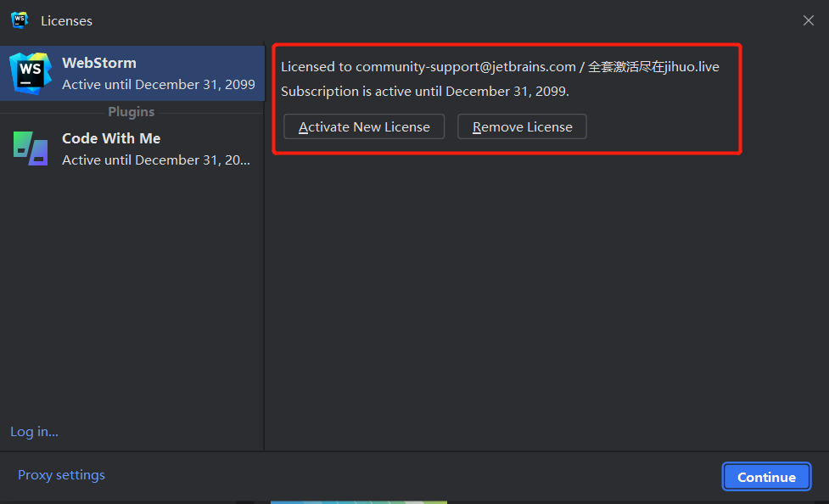Click the empty area below the license buttons
Image resolution: width=829 pixels, height=504 pixels.
543,297
